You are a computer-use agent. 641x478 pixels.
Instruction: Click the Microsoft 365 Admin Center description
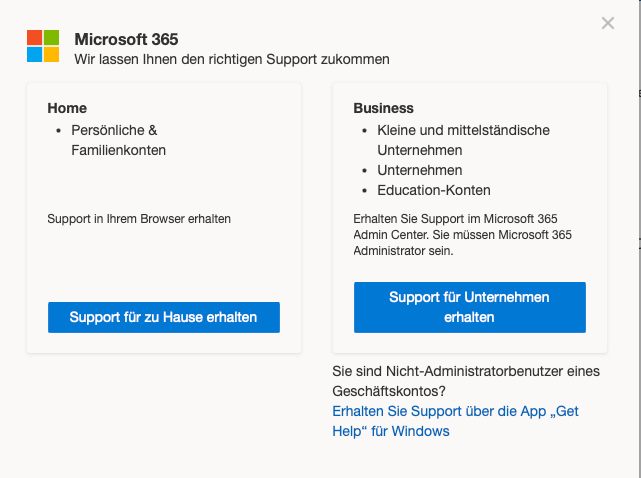462,235
